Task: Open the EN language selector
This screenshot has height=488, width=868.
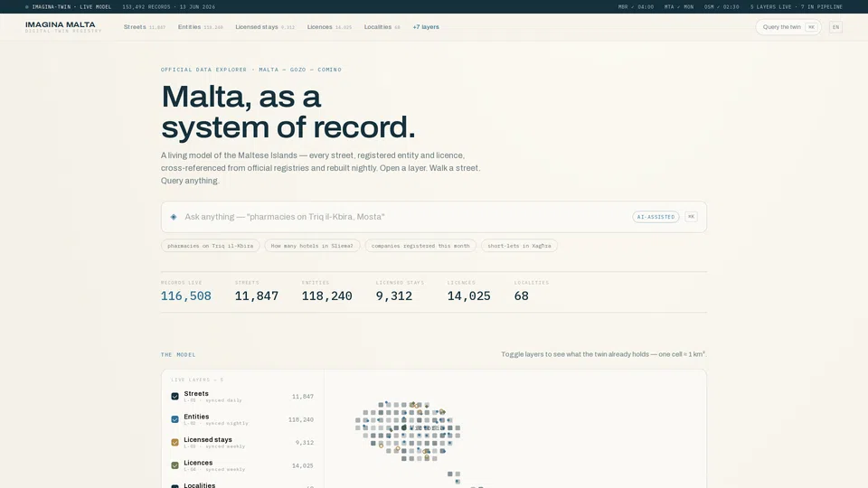Action: [835, 27]
